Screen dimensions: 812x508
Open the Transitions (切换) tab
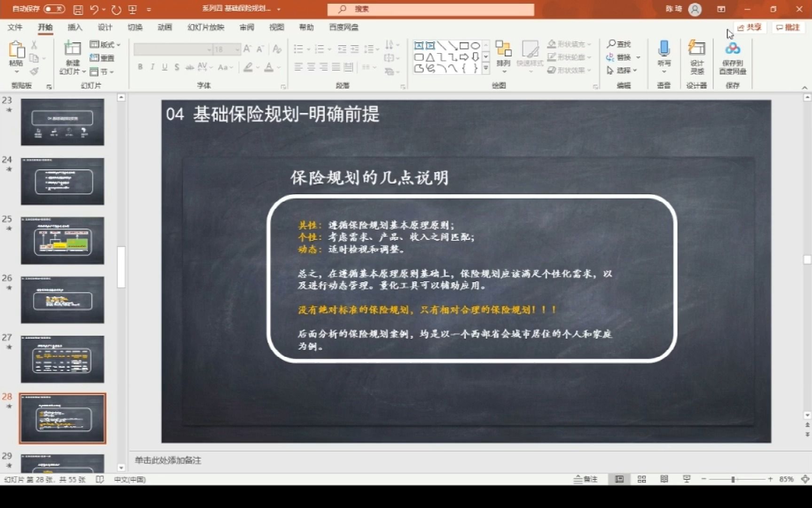135,27
